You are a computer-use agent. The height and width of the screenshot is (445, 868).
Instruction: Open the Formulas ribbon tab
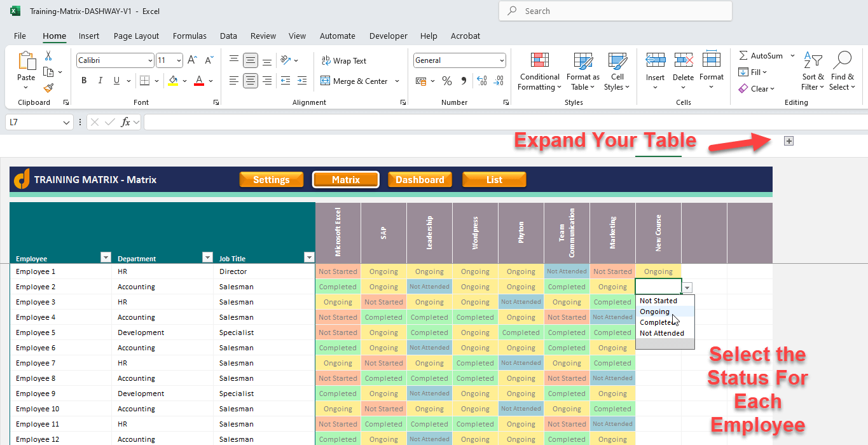(x=189, y=36)
